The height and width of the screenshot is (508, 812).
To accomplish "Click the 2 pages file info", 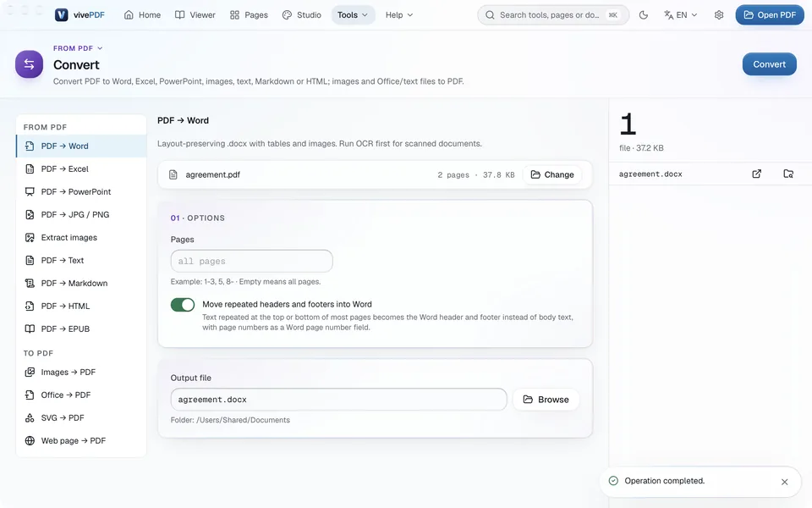I will [453, 175].
